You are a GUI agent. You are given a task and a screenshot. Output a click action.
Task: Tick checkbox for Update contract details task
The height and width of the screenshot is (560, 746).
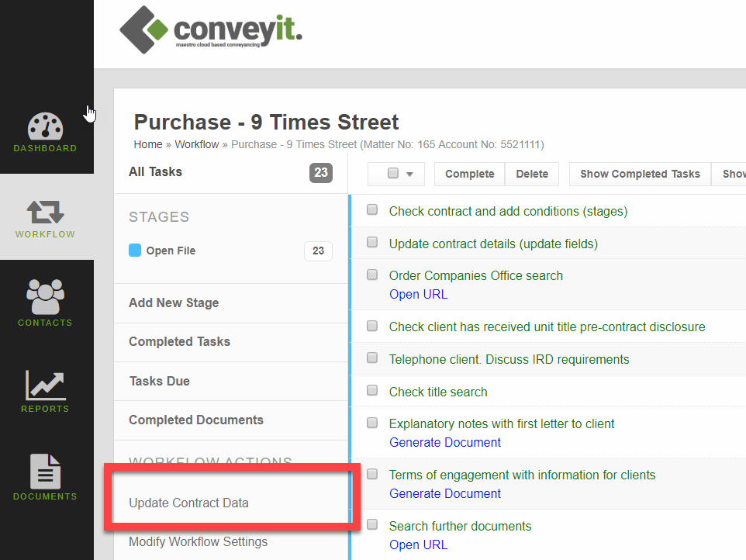click(x=372, y=243)
